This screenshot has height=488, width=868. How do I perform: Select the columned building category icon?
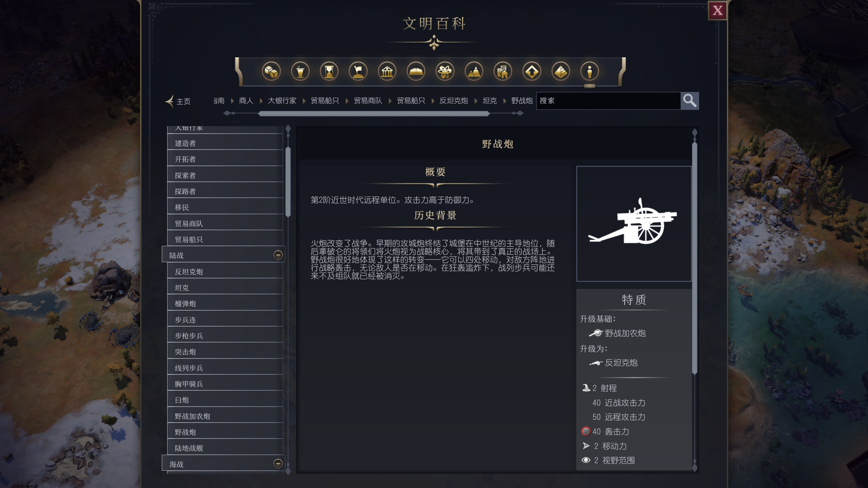click(x=387, y=72)
